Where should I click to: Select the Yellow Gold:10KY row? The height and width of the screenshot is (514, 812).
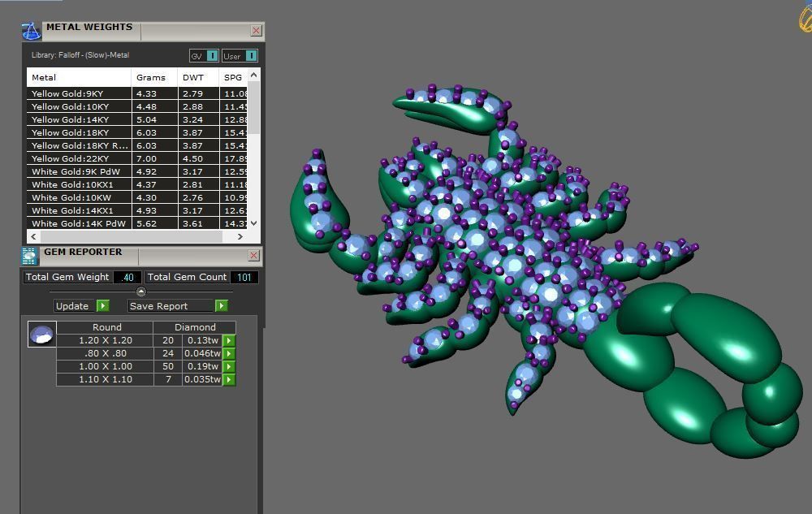(137, 106)
